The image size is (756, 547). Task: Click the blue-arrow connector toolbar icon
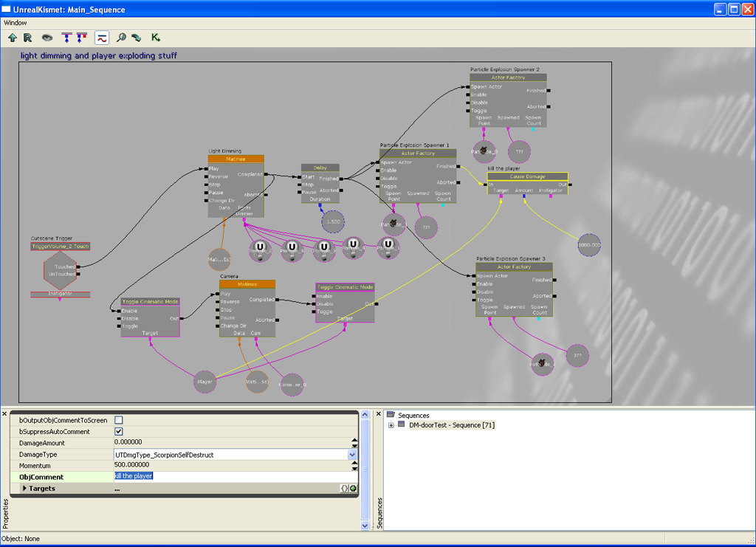tap(66, 38)
